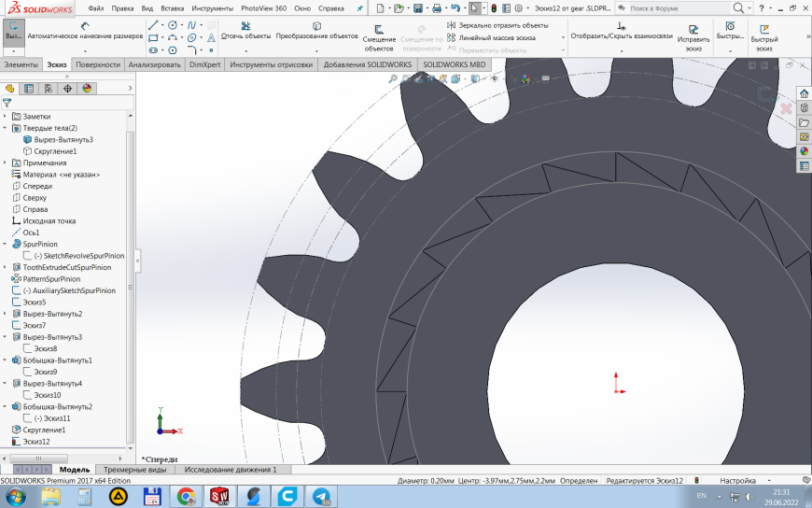The width and height of the screenshot is (812, 508).
Task: Open SOLIDWORKS Resources home in task pane
Action: 805,93
